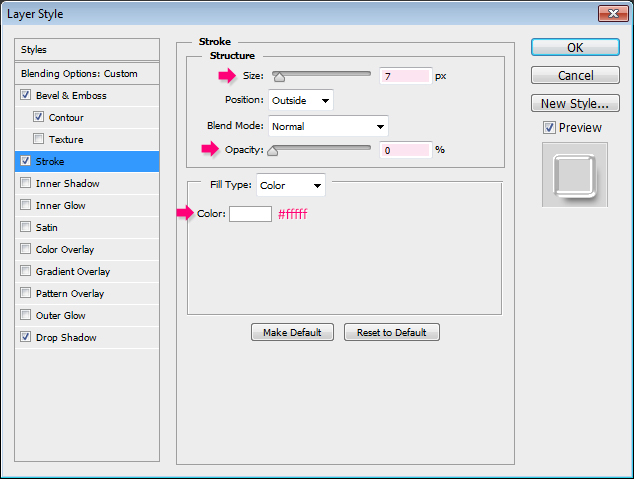The width and height of the screenshot is (634, 479).
Task: Open Blending Options: Custom
Action: pyautogui.click(x=87, y=74)
